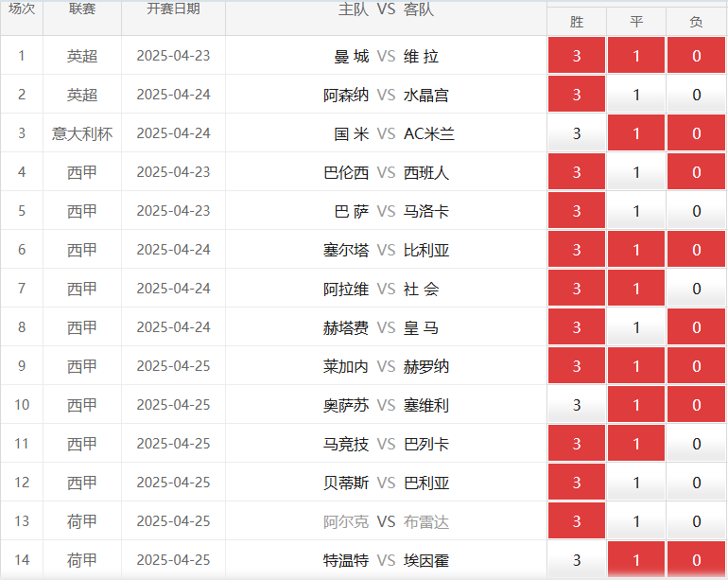Deselect draw (1) for 国米 vs AC米兰
Image resolution: width=728 pixels, height=580 pixels.
click(x=636, y=132)
